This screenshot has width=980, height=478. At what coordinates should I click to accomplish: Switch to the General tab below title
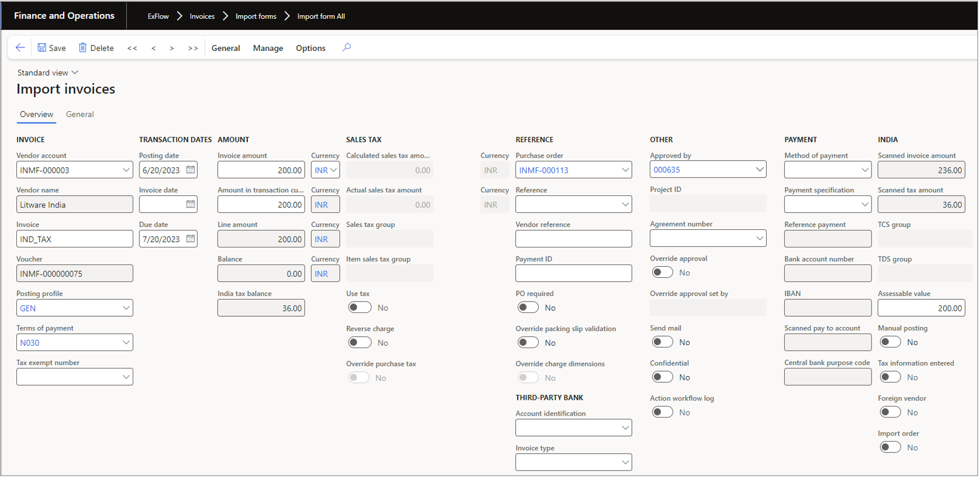(x=80, y=115)
